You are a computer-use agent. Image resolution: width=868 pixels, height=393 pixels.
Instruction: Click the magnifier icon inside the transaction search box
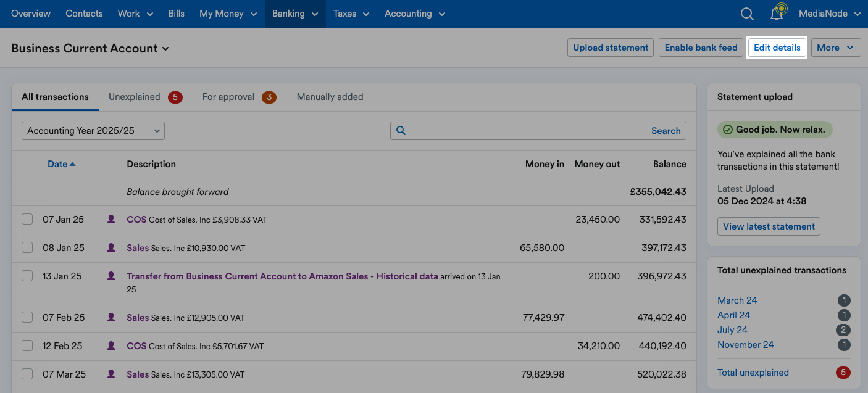pyautogui.click(x=401, y=131)
